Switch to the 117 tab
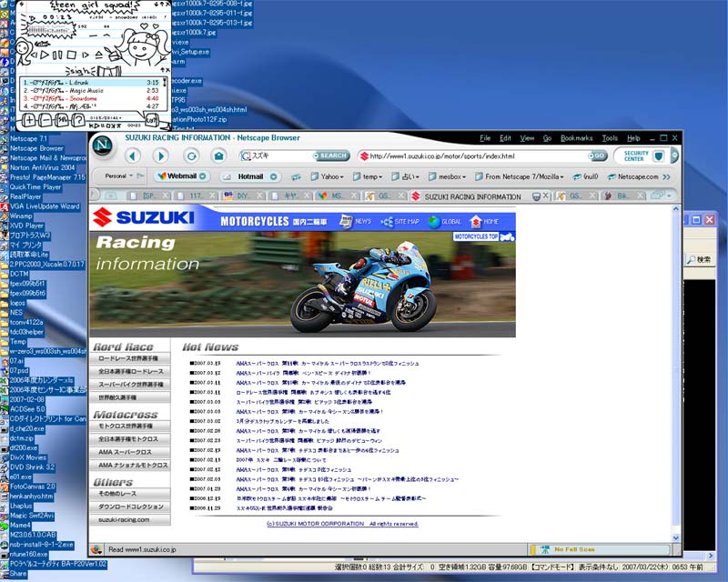 coord(197,196)
